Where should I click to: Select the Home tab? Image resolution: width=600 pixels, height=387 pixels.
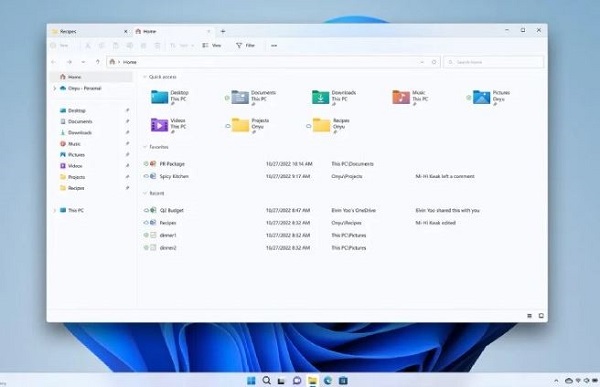click(173, 31)
